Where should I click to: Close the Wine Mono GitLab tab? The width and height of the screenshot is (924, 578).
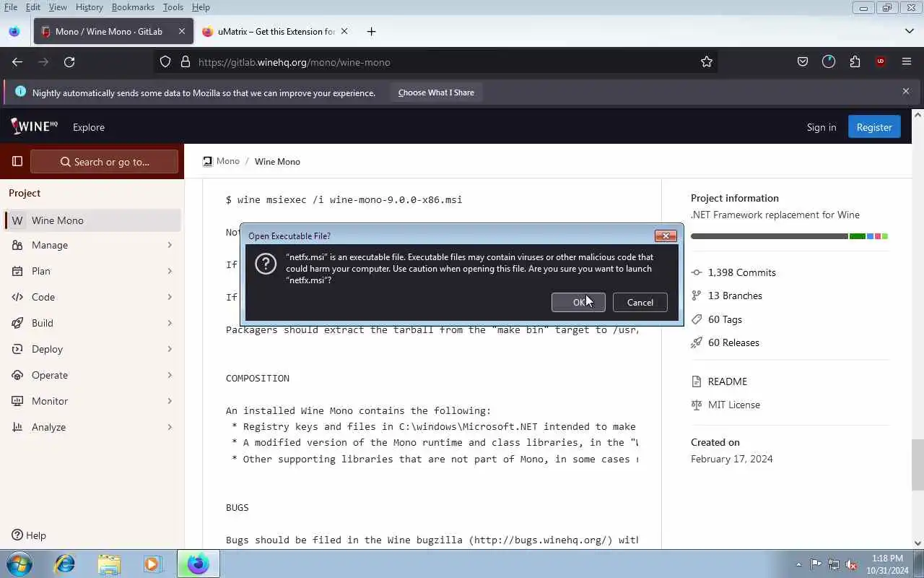pyautogui.click(x=182, y=32)
